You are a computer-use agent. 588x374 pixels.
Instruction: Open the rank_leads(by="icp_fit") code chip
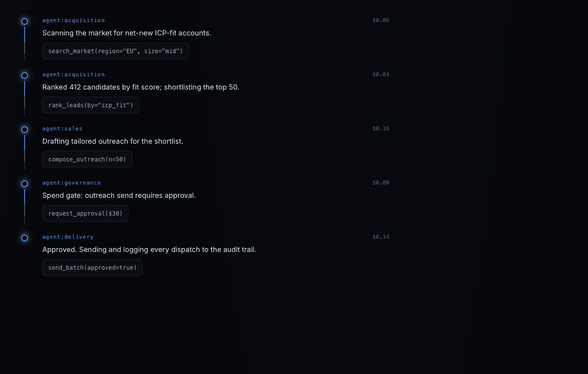point(91,105)
